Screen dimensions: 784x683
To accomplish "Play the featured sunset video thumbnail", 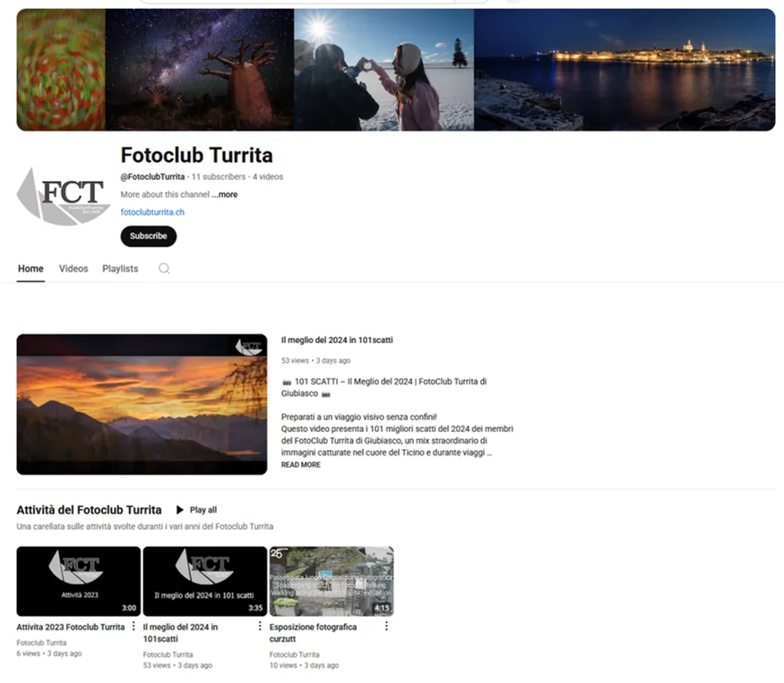I will tap(142, 404).
